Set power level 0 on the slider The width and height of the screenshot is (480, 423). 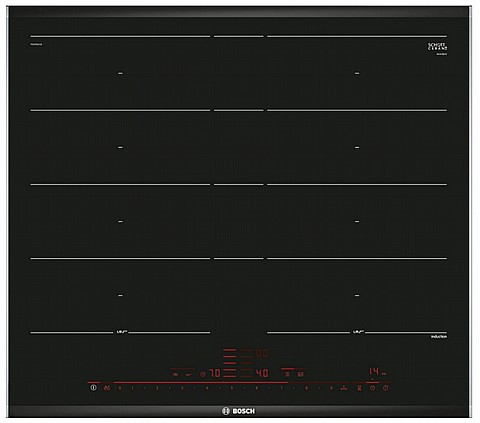pyautogui.click(x=120, y=388)
